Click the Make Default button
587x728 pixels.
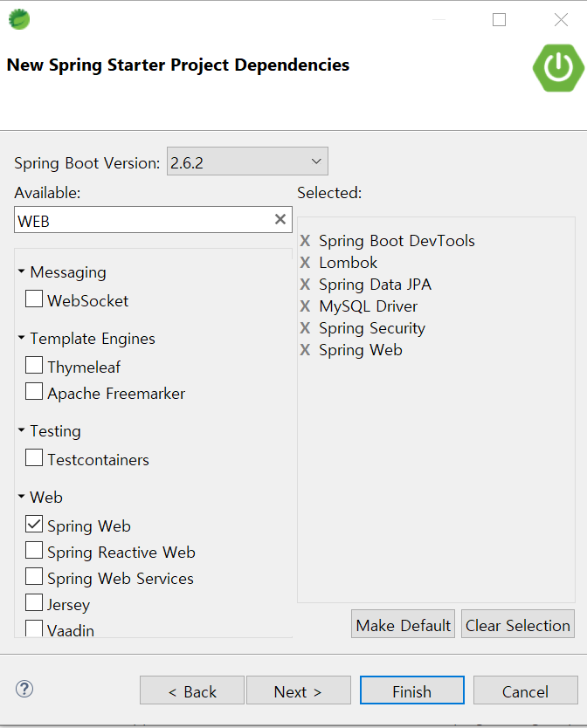(x=403, y=624)
